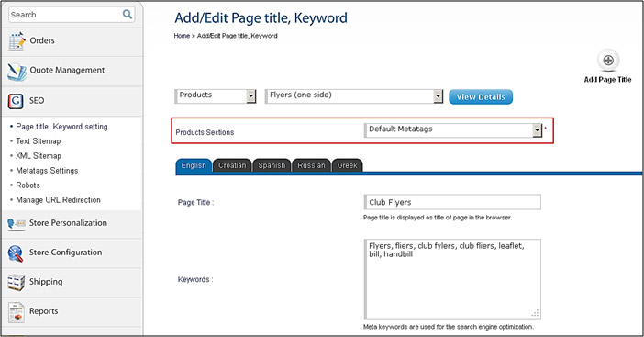Click the Keywords textarea resize grip

pyautogui.click(x=535, y=313)
